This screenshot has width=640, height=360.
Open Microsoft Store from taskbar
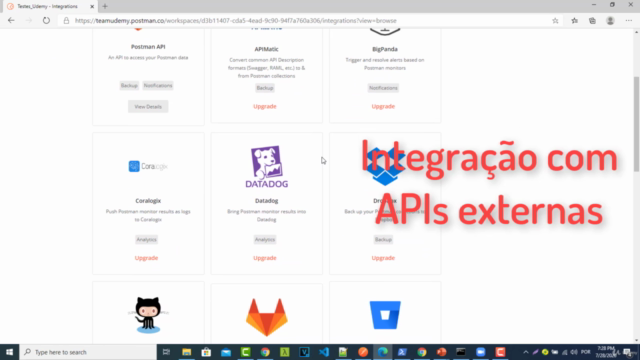coord(206,352)
